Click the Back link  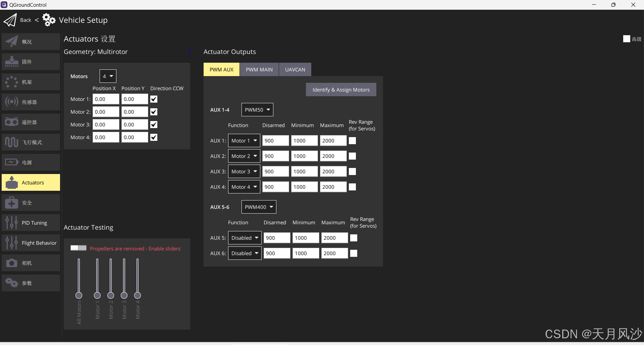[25, 20]
